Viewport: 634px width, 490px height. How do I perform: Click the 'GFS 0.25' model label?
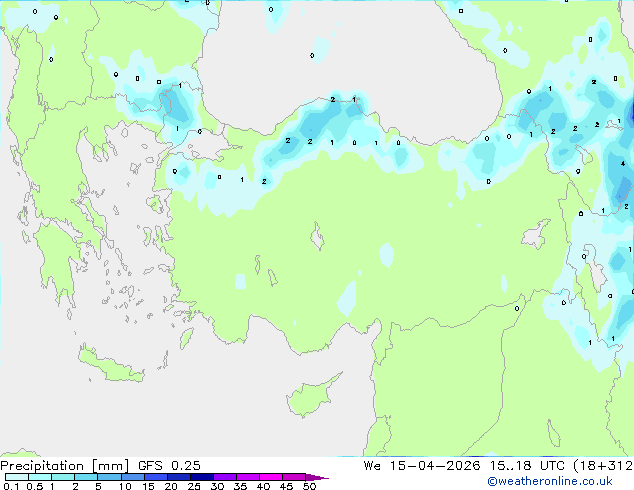tap(169, 466)
